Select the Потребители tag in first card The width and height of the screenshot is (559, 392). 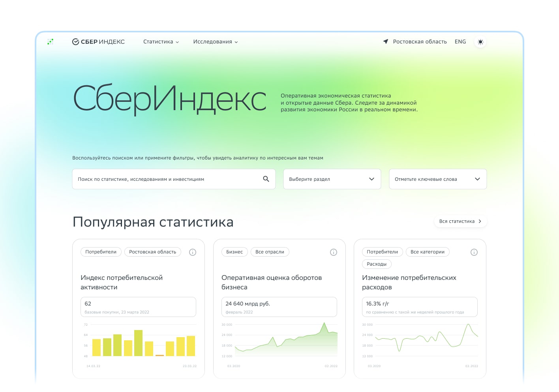coord(101,252)
